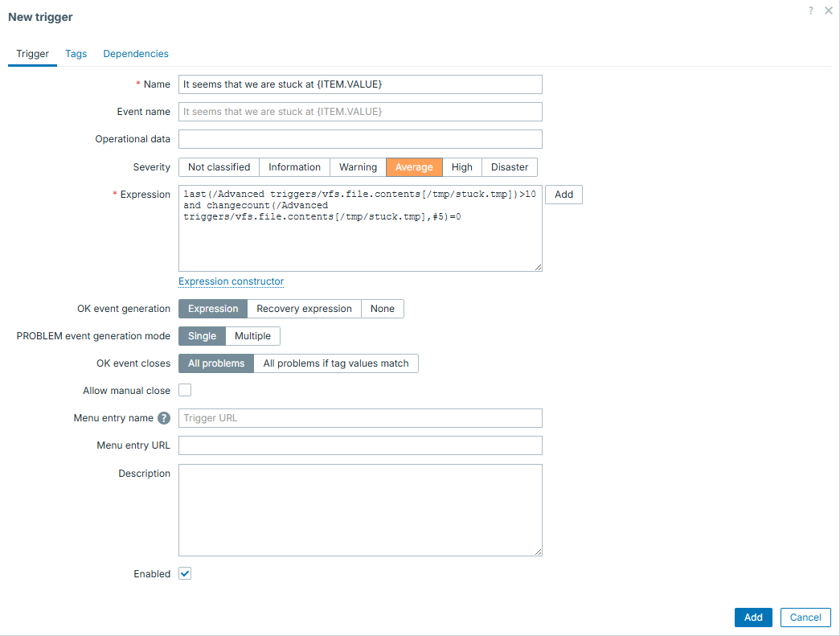Select Recovery expression for OK event generation
The height and width of the screenshot is (636, 840).
pos(304,309)
